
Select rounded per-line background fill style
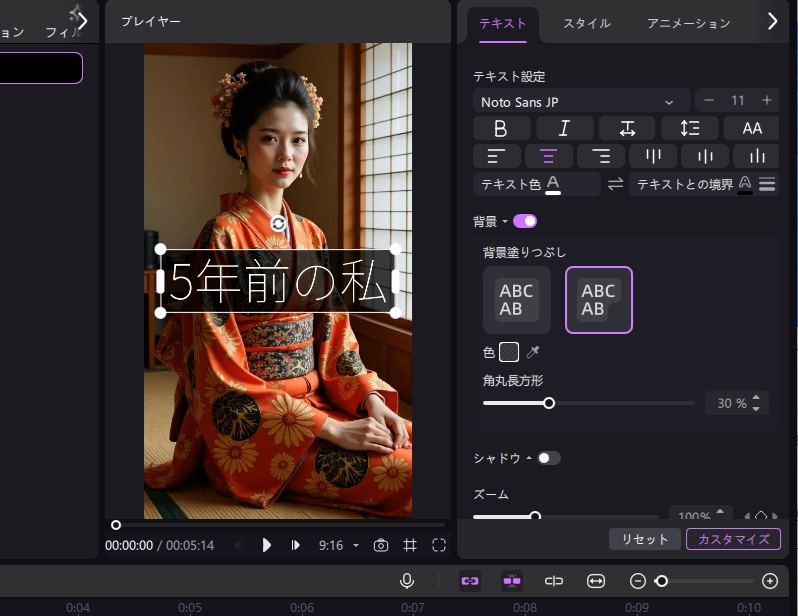tap(599, 300)
